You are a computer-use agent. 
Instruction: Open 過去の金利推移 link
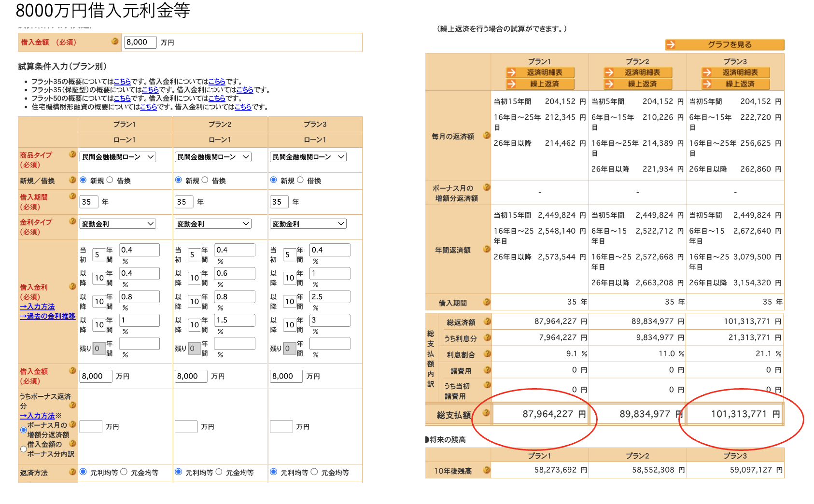47,316
